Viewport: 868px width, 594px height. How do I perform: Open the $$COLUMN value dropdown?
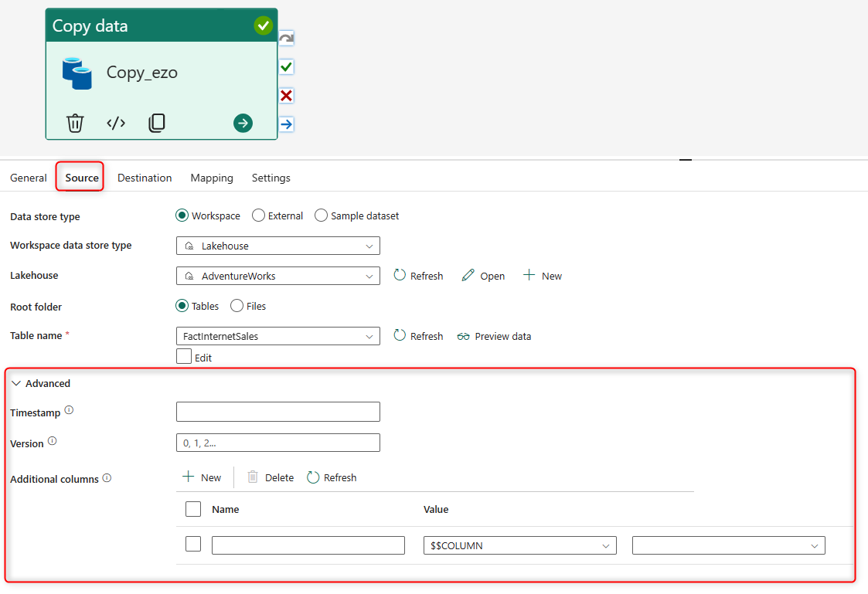click(519, 545)
